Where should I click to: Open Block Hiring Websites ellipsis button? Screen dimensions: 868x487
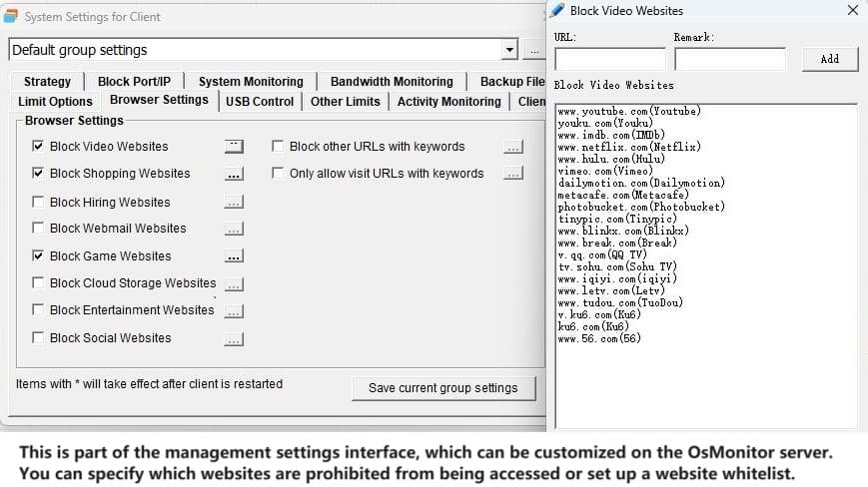tap(234, 203)
